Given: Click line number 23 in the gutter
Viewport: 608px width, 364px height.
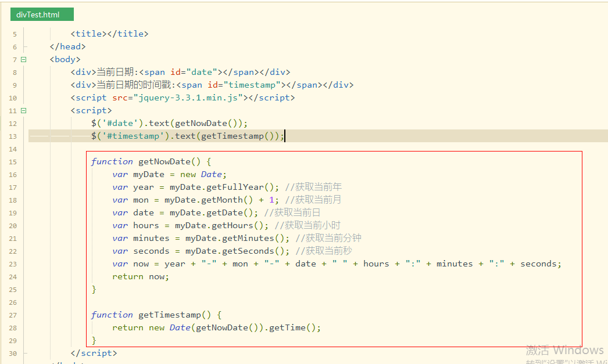Looking at the screenshot, I should click(13, 264).
